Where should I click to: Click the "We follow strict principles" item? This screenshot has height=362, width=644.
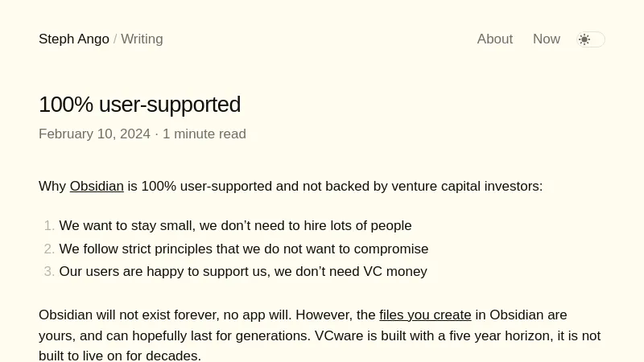(x=243, y=249)
